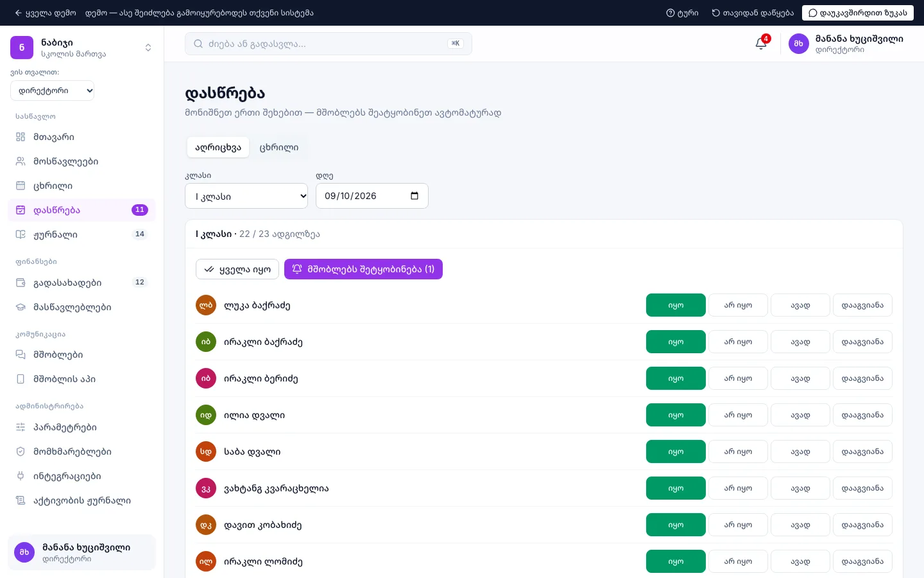This screenshot has height=578, width=924.
Task: Open მთავარი dashboard icon in sidebar
Action: pyautogui.click(x=21, y=137)
